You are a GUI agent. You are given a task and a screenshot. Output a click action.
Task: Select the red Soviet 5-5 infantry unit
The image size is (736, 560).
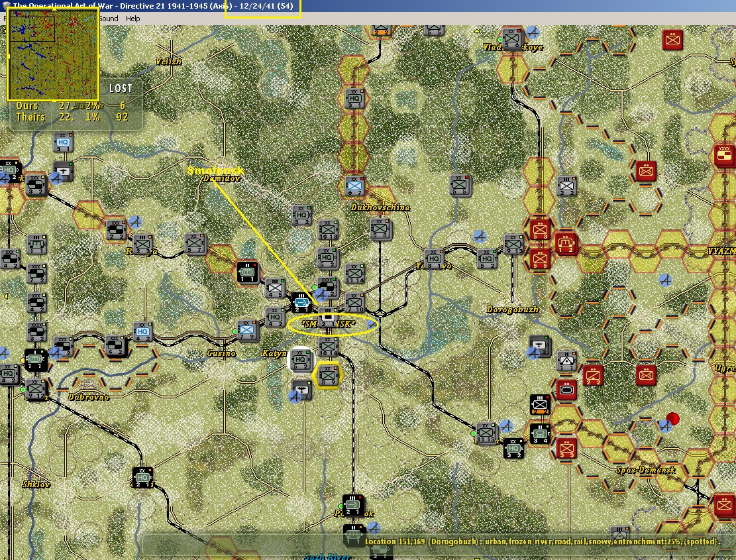pyautogui.click(x=540, y=258)
